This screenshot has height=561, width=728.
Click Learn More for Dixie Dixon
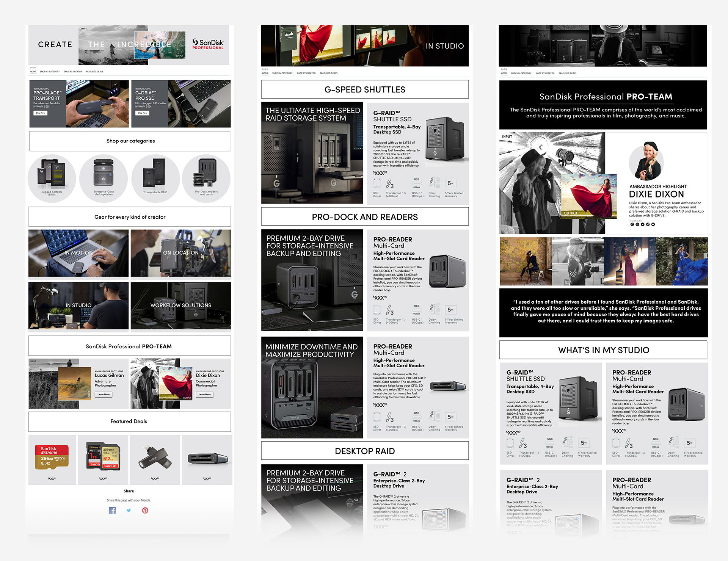coord(205,395)
